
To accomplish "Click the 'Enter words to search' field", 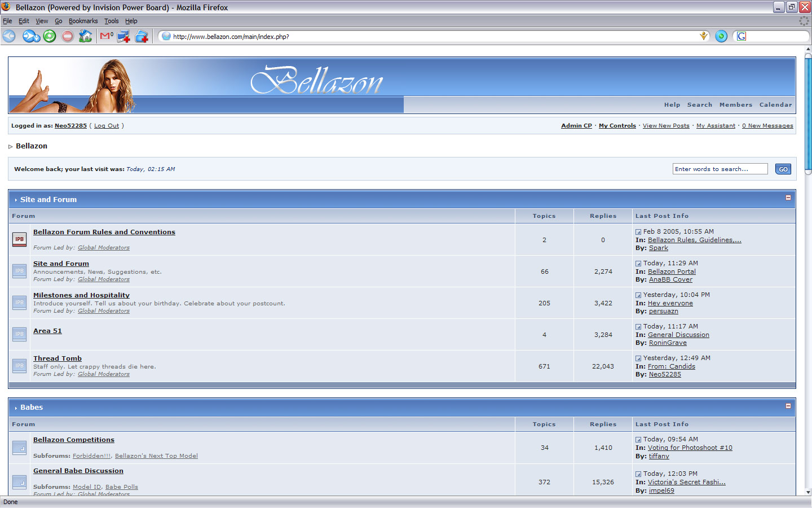I will click(720, 169).
